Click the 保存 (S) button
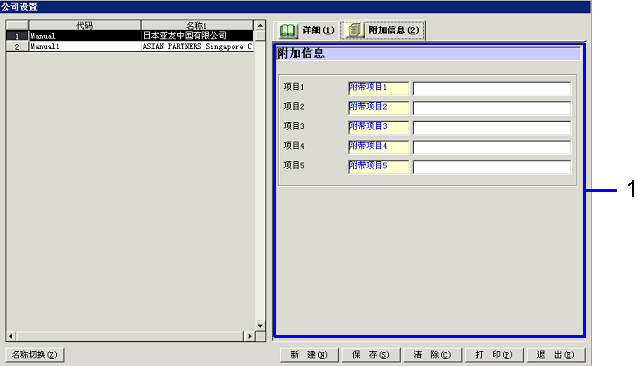Viewport: 638px width, 366px height. click(x=371, y=355)
